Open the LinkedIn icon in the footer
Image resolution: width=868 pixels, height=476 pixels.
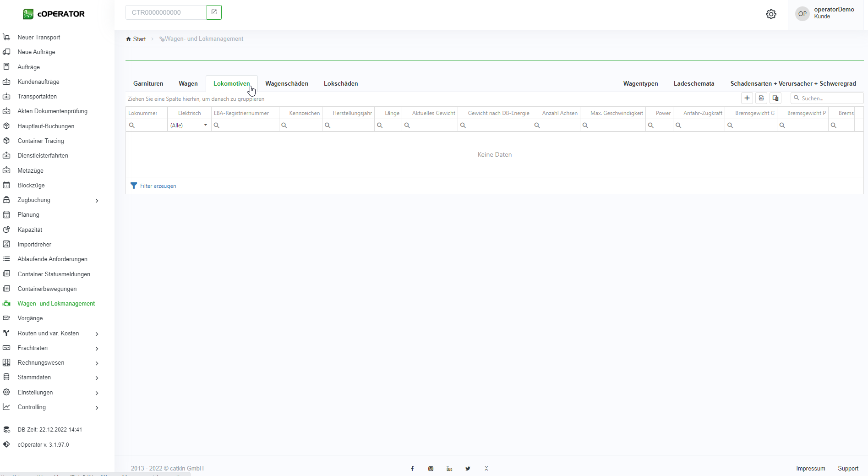coord(449,468)
